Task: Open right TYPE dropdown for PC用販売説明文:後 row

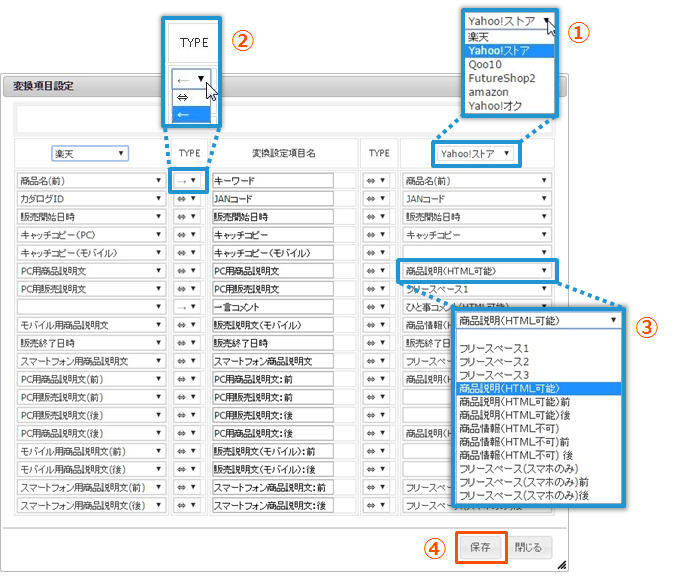Action: tap(376, 416)
